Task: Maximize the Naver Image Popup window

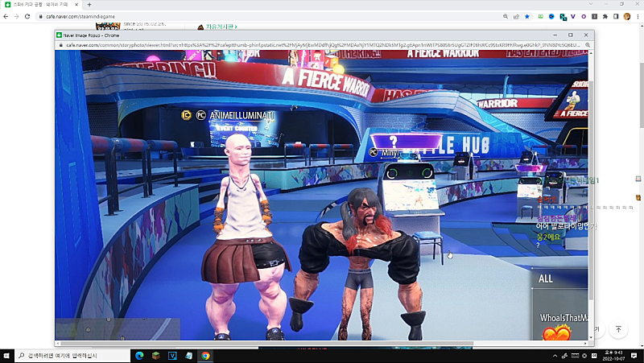Action: tap(571, 35)
